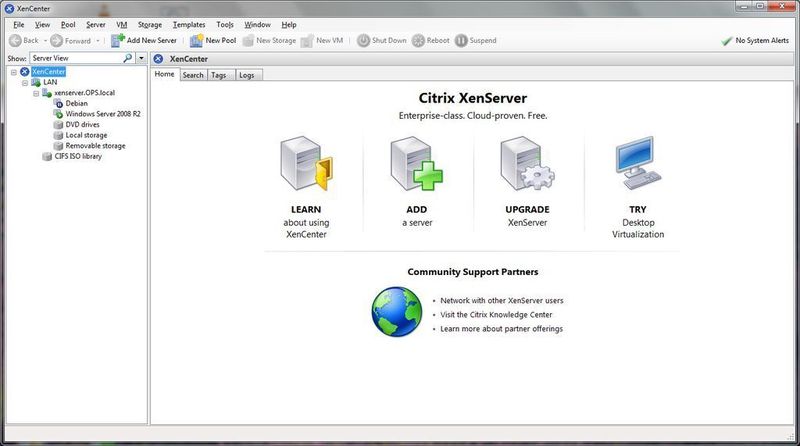This screenshot has height=446, width=800.
Task: Click the New VM toolbar icon
Action: (x=307, y=40)
